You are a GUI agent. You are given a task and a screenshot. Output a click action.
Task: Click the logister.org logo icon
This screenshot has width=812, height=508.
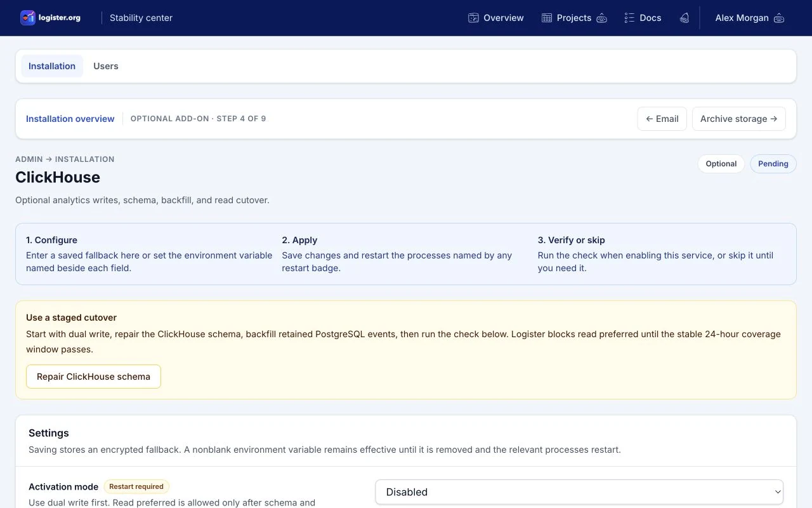point(27,18)
